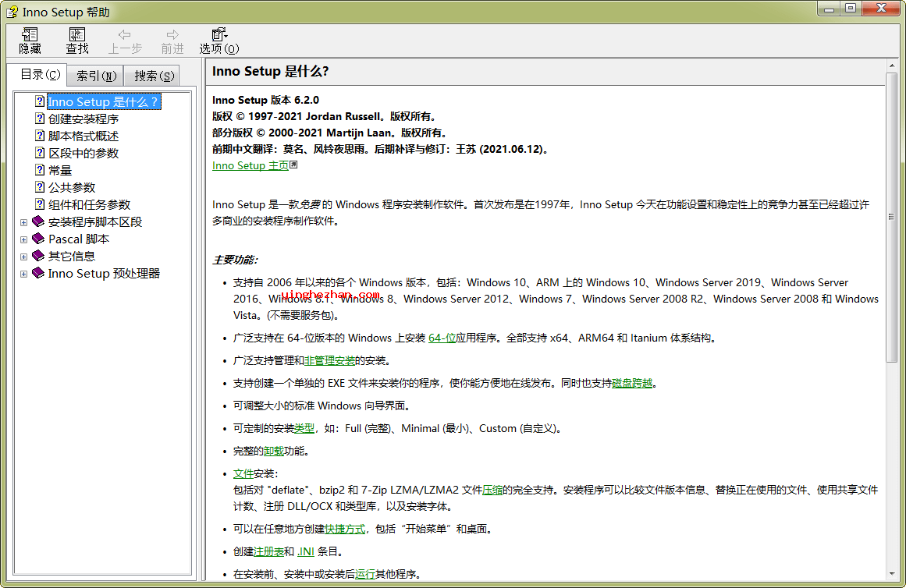Open the 选项 (Options) toolbar icon
This screenshot has width=906, height=588.
click(x=219, y=35)
